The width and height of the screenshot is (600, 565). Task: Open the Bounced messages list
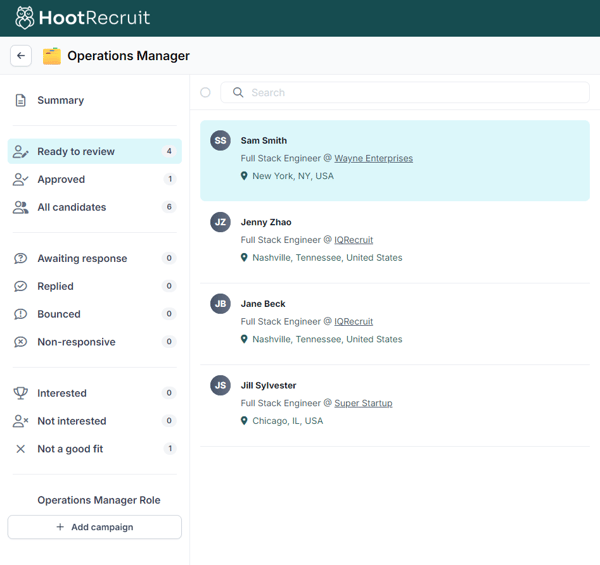coord(59,314)
